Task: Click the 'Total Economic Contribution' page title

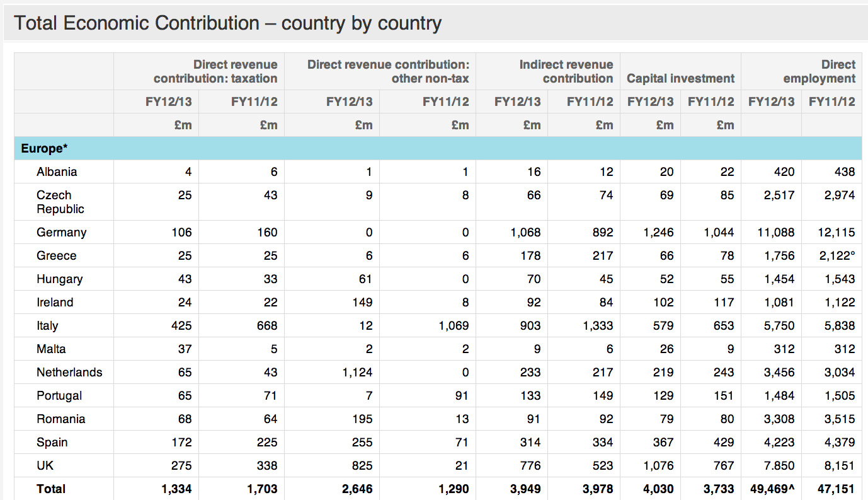Action: click(227, 23)
